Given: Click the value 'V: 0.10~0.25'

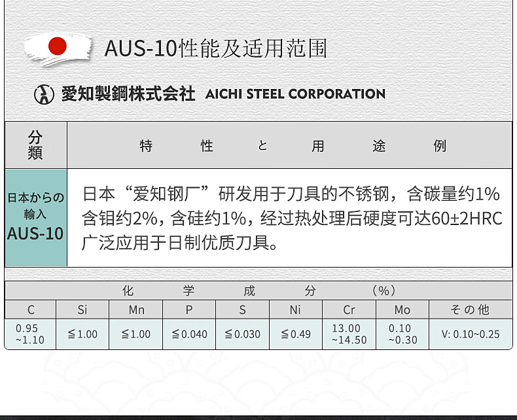Looking at the screenshot, I should 471,334.
